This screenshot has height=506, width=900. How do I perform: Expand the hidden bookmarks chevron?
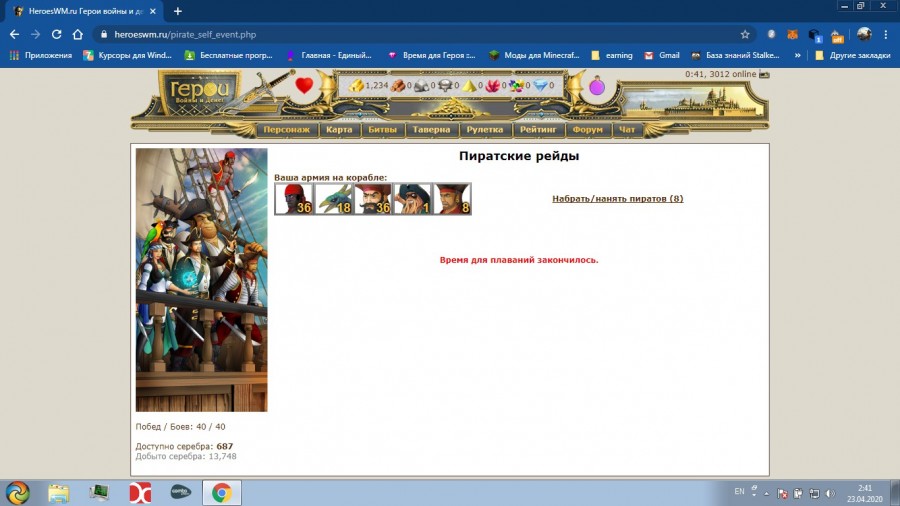(x=797, y=55)
